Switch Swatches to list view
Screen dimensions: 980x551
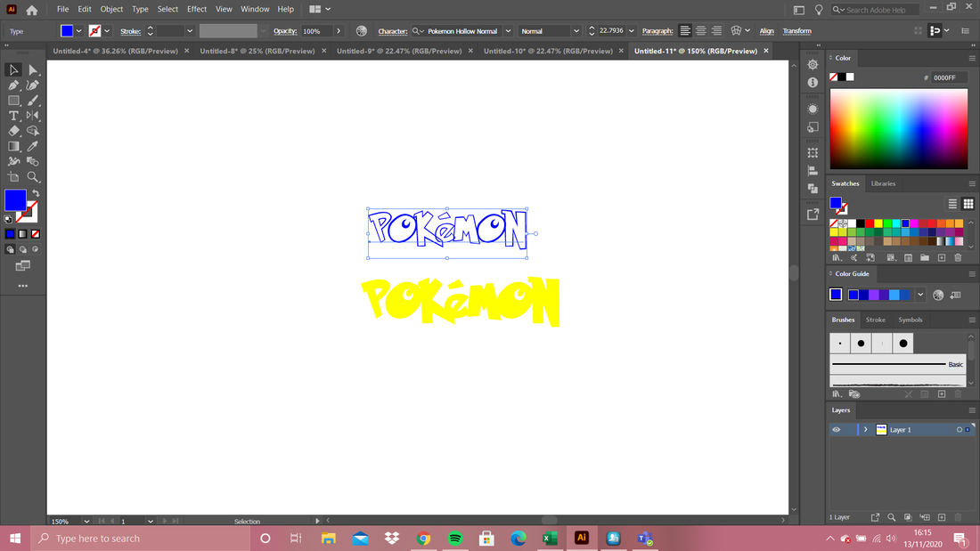[x=952, y=204]
